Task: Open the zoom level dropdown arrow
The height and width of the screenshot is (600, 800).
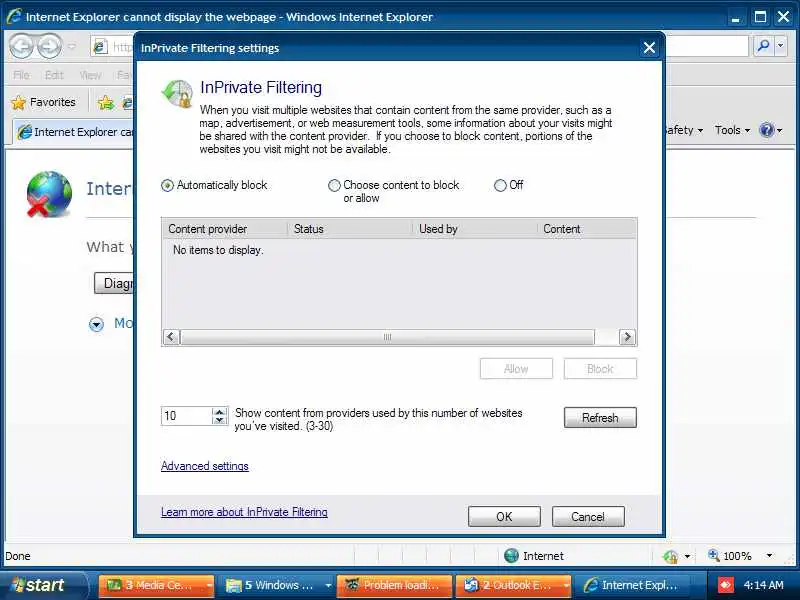Action: tap(769, 556)
